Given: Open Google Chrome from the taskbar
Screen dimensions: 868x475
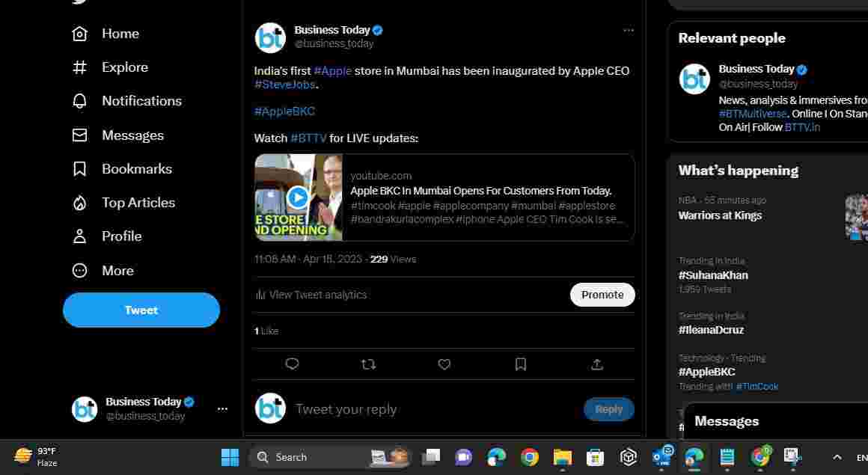Looking at the screenshot, I should (530, 457).
